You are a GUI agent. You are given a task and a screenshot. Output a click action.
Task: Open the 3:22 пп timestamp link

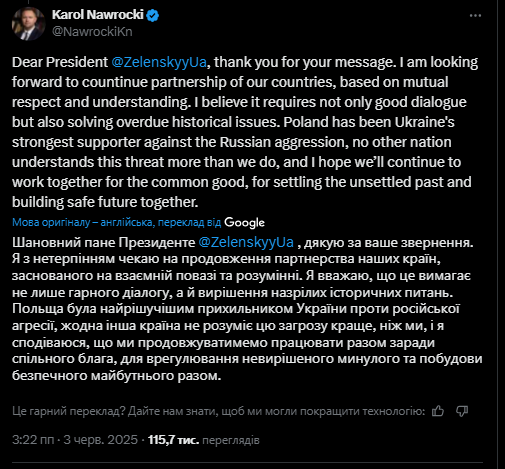33,440
